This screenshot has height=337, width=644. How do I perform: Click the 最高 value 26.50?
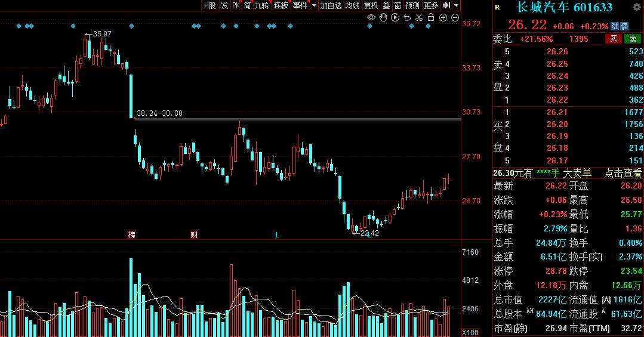tap(631, 200)
